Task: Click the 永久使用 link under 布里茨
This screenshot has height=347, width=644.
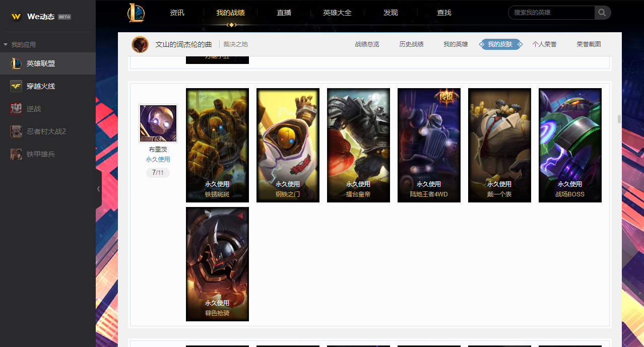Action: (x=158, y=159)
